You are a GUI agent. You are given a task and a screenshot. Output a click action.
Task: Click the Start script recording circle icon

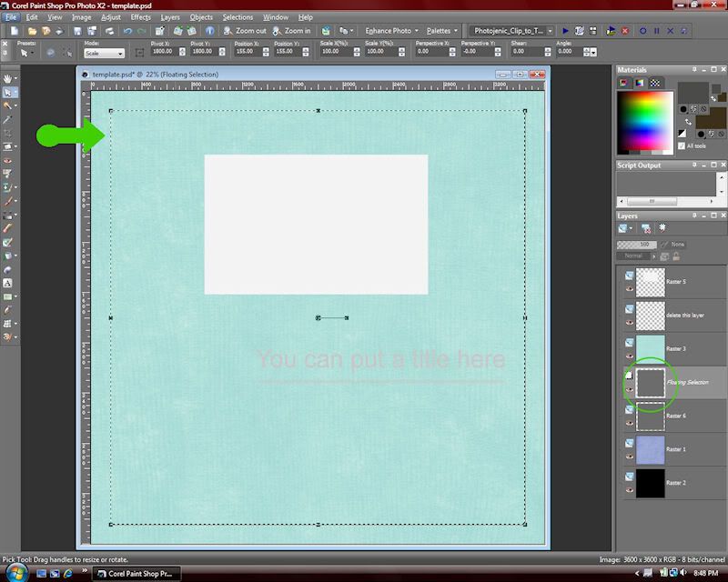[643, 31]
